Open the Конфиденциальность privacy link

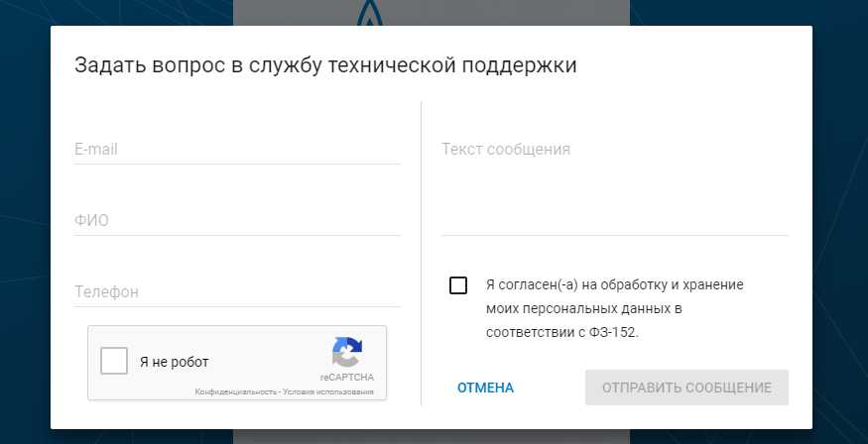[235, 392]
